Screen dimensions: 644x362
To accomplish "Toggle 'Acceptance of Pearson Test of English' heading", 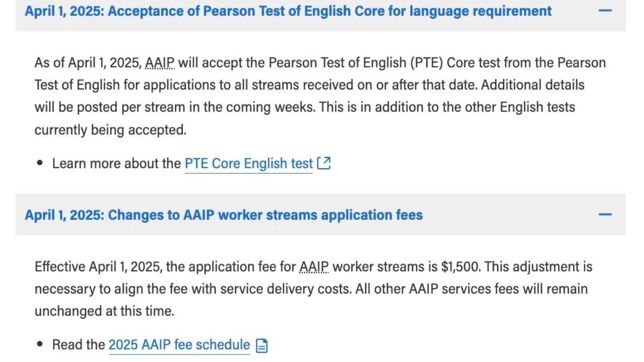I will 288,11.
